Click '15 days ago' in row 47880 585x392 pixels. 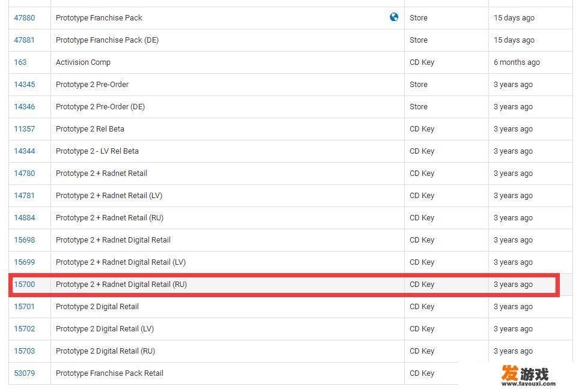point(514,18)
